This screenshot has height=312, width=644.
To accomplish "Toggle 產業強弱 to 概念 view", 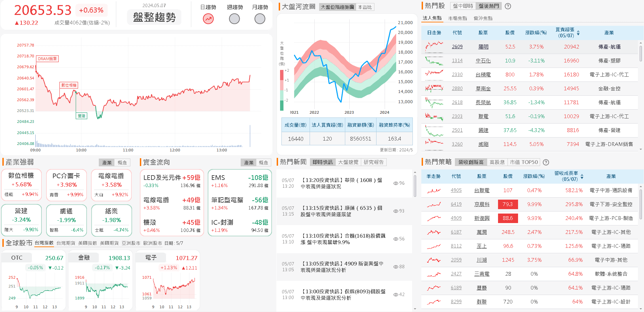I will click(122, 163).
